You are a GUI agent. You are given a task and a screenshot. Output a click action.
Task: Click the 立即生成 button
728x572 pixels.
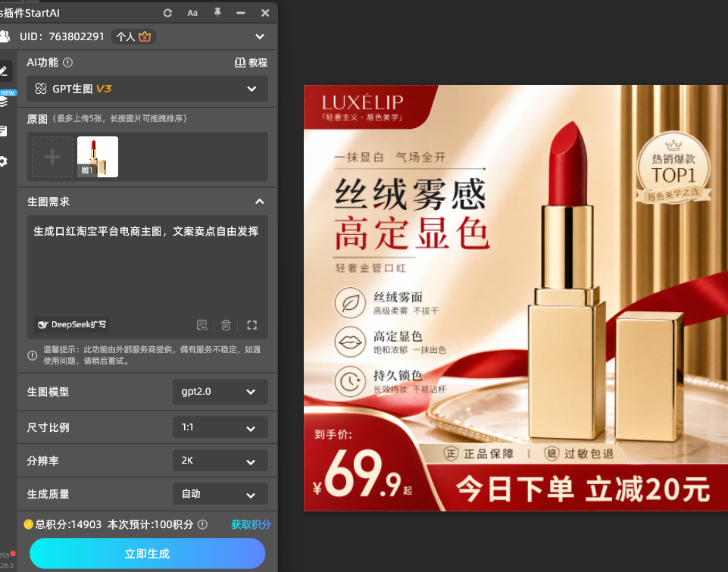(x=147, y=553)
